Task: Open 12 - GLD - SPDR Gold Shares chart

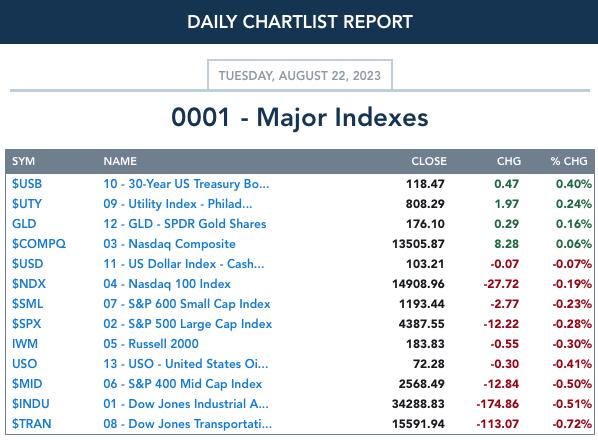Action: point(185,224)
